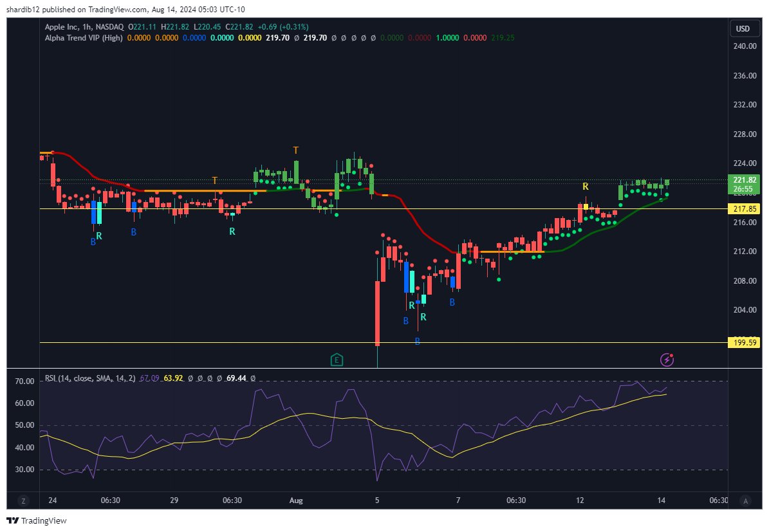
Task: Click the '12' date label on the time axis
Action: pos(580,500)
